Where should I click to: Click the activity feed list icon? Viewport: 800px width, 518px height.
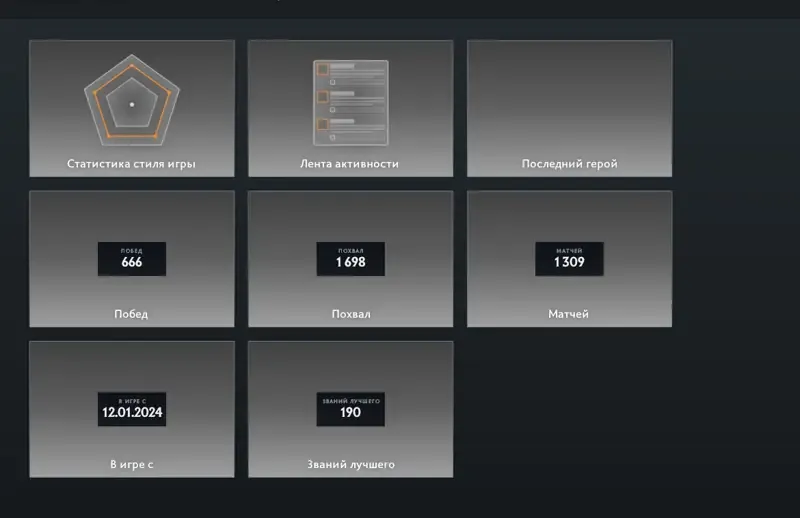click(x=351, y=103)
